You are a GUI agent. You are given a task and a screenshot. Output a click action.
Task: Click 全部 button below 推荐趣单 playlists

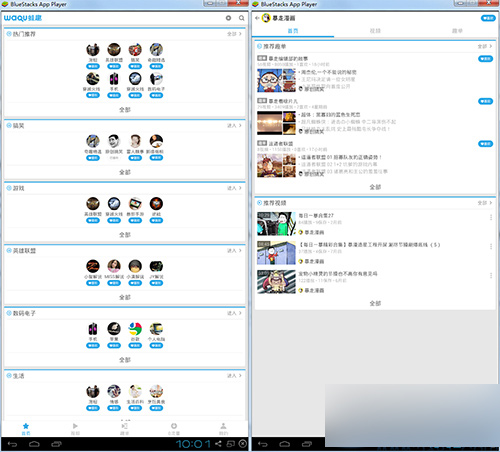click(375, 187)
